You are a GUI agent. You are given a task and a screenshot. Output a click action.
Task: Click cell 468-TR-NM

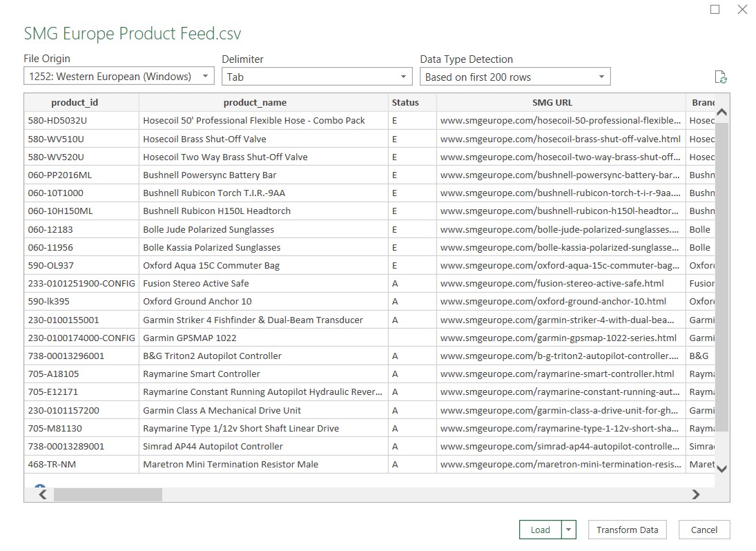[x=81, y=465]
